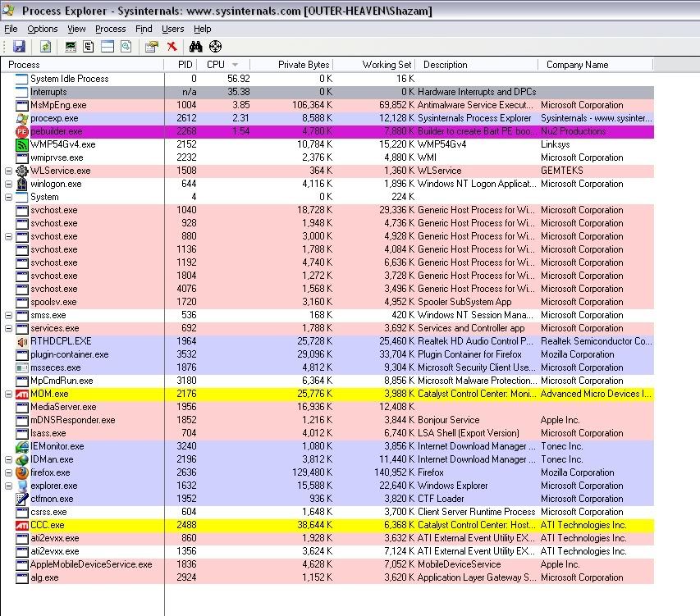This screenshot has width=700, height=616.
Task: Select the System Idle Process row
Action: coord(327,79)
